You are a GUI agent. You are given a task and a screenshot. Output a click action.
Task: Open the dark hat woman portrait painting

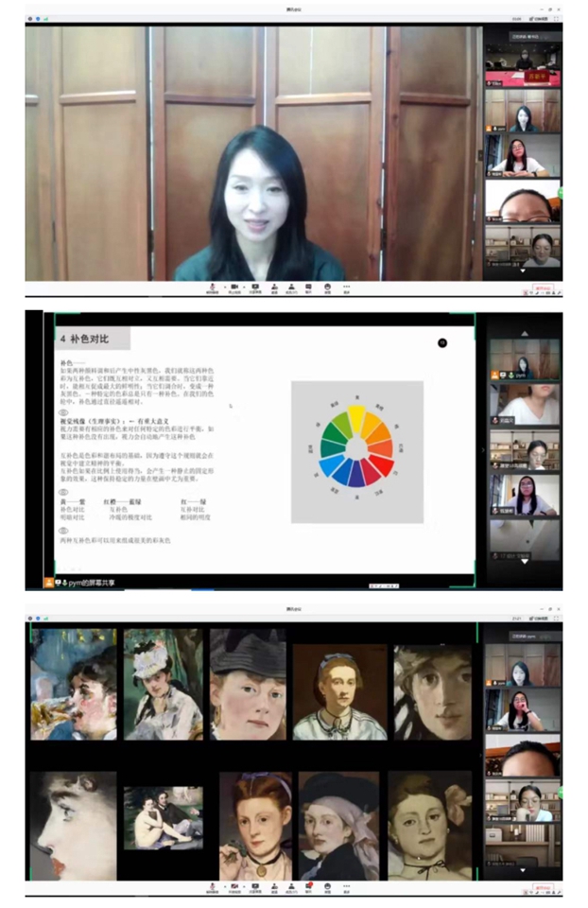[x=248, y=685]
